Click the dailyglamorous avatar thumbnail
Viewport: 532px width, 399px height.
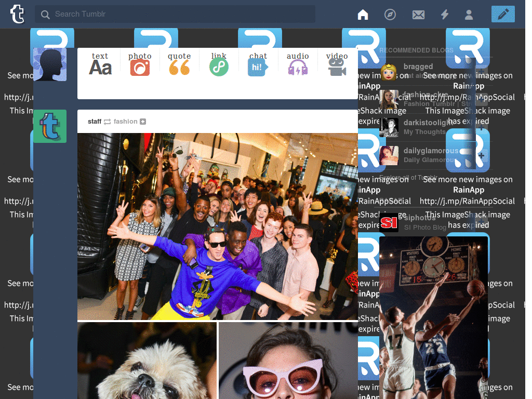point(389,155)
